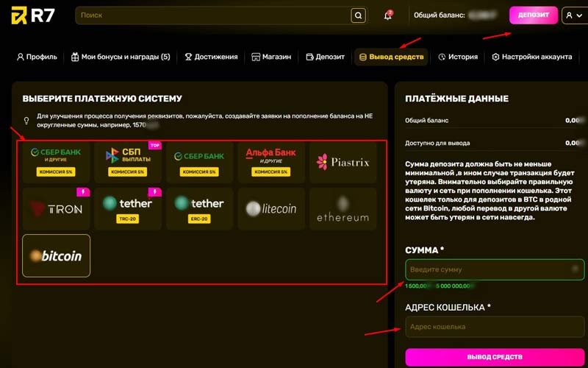Select Tether TRC-20 payment option

[127, 208]
